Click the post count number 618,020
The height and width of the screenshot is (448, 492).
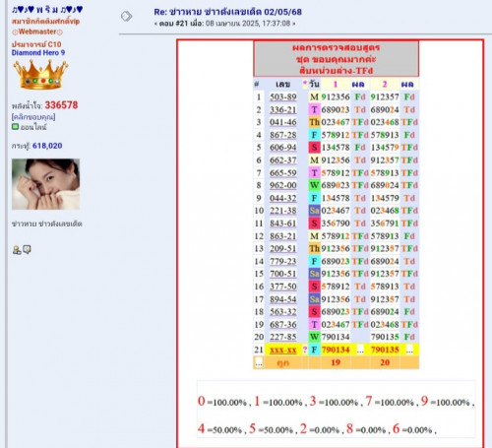pyautogui.click(x=47, y=146)
